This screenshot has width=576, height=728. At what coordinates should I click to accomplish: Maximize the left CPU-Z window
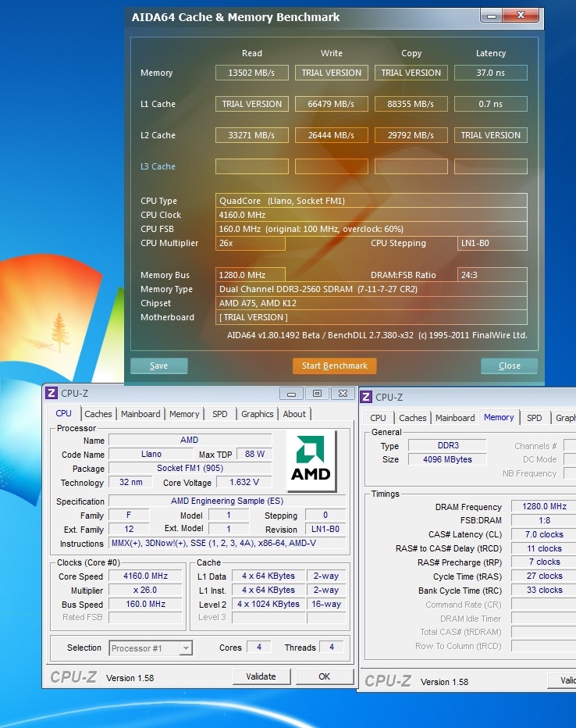coord(317,394)
